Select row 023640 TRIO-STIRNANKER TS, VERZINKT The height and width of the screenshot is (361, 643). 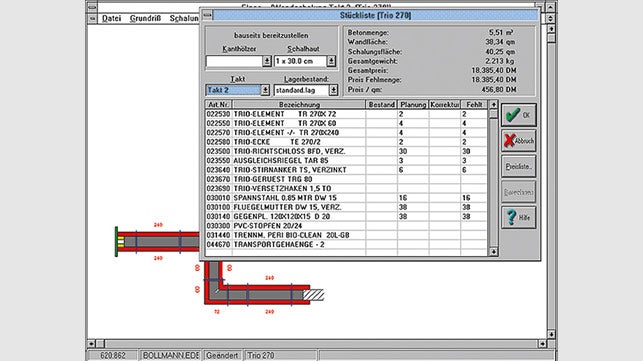(346, 170)
